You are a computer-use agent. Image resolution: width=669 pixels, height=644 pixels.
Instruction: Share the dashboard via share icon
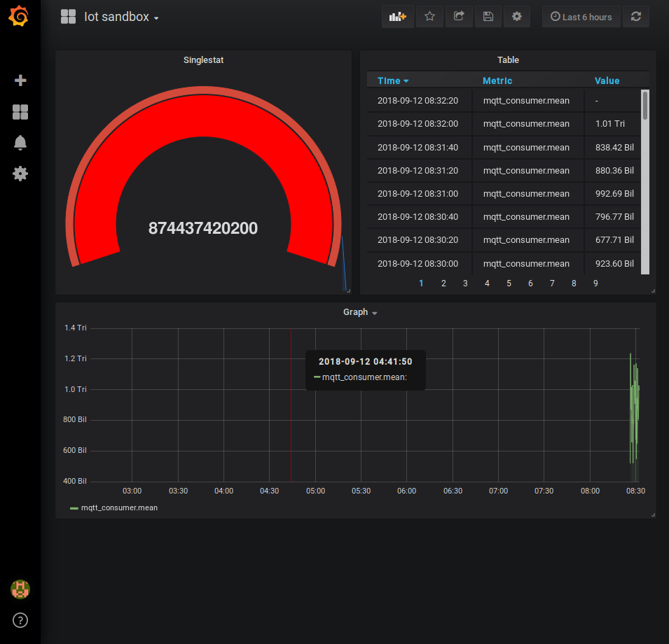tap(459, 17)
